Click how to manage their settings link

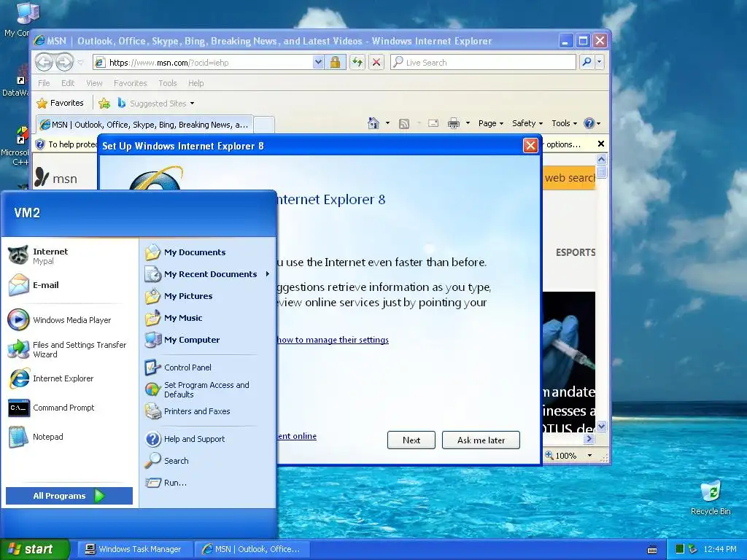tap(333, 340)
